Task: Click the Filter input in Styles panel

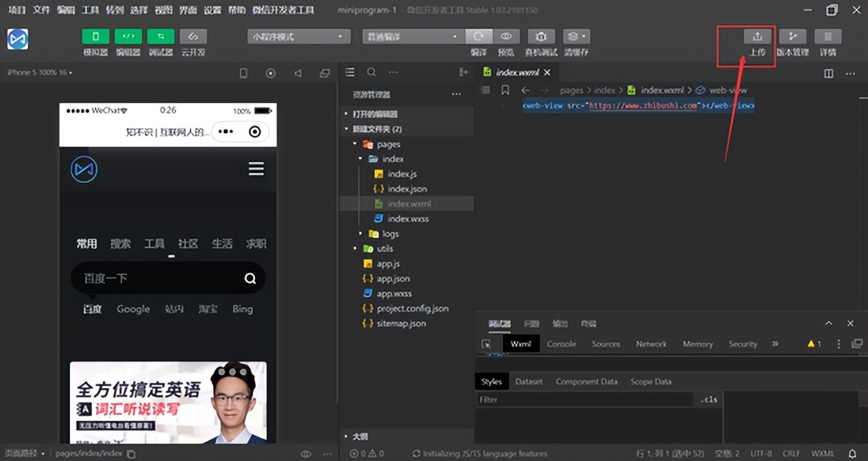Action: (583, 399)
